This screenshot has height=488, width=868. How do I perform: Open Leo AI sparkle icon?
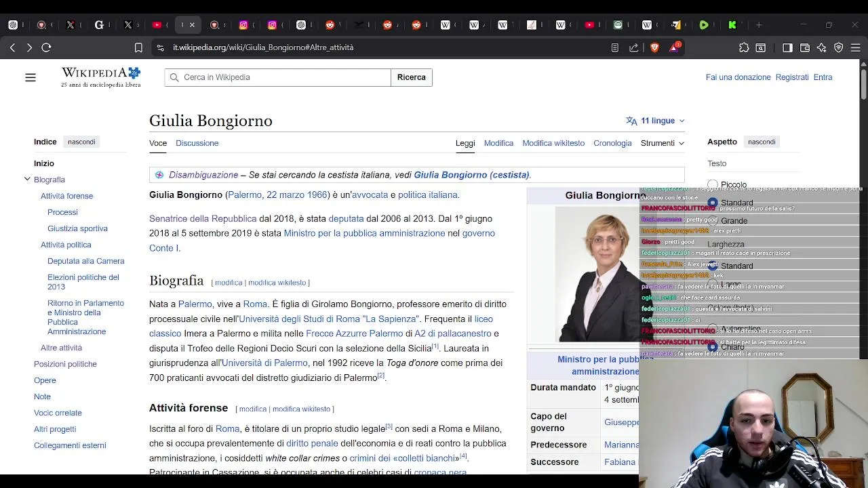822,47
